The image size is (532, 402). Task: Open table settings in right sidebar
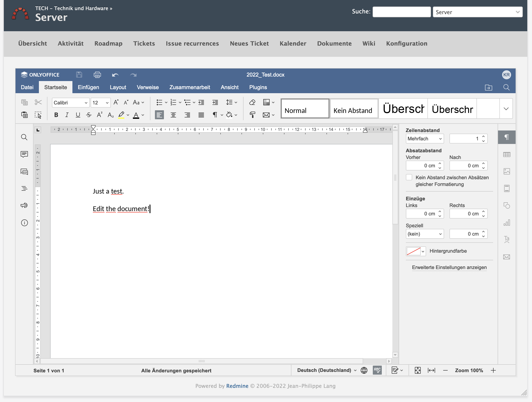click(x=507, y=155)
